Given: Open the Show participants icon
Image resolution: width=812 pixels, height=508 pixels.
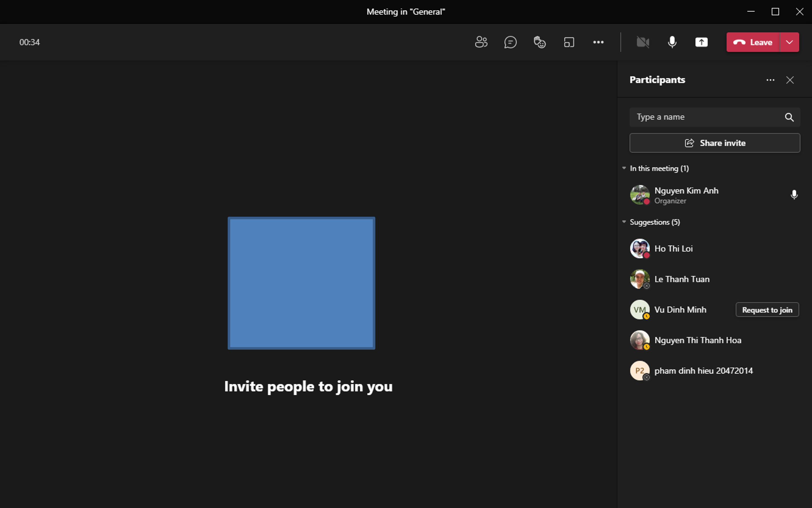Looking at the screenshot, I should click(x=481, y=42).
